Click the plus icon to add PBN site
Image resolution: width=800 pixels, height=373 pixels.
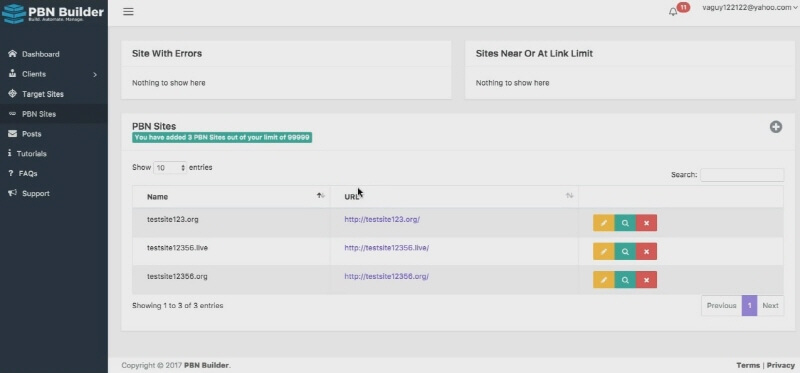point(776,127)
